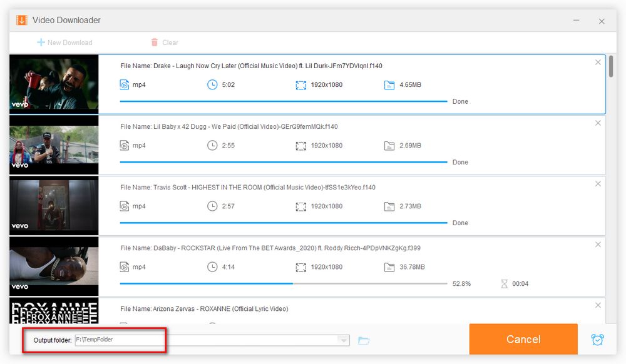Click the DaBaby download progress bar

[x=284, y=283]
